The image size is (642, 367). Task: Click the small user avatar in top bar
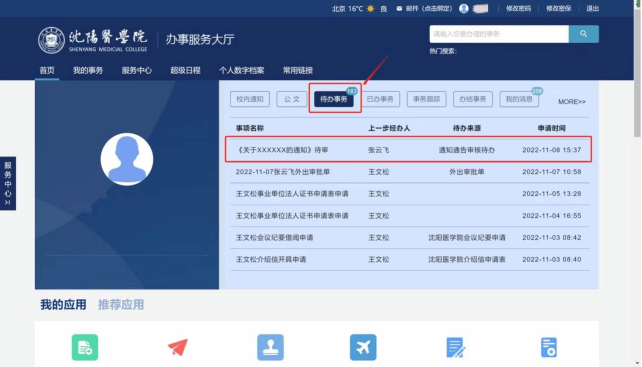(463, 8)
